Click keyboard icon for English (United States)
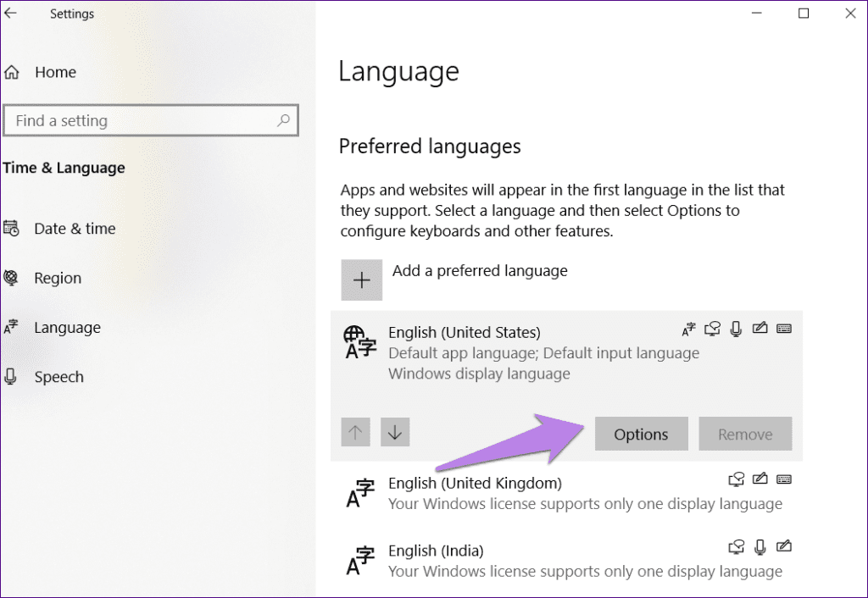The width and height of the screenshot is (868, 598). 784,329
